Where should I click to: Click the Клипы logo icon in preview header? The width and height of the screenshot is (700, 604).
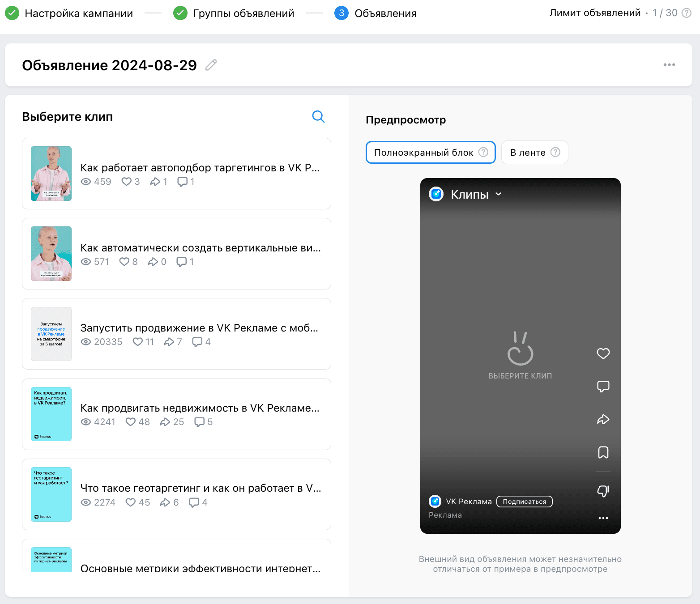click(436, 194)
